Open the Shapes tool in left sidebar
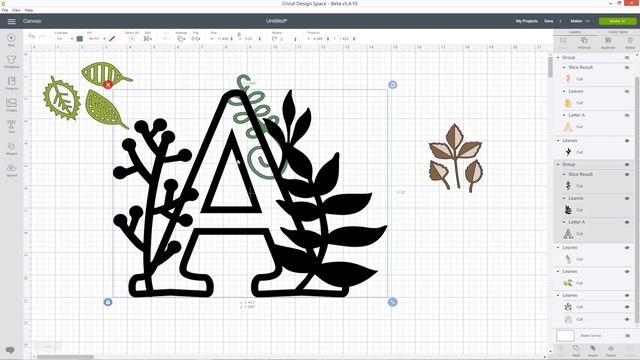The image size is (640, 360). click(11, 149)
